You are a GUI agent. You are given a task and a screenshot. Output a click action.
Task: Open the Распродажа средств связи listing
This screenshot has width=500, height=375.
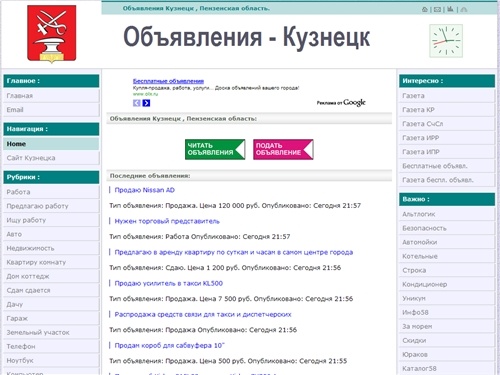click(203, 314)
